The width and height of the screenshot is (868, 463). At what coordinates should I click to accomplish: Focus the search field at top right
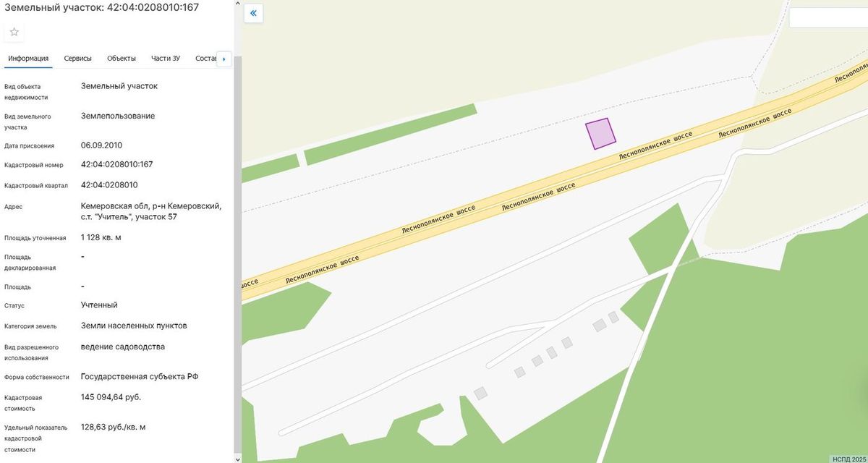click(x=828, y=17)
